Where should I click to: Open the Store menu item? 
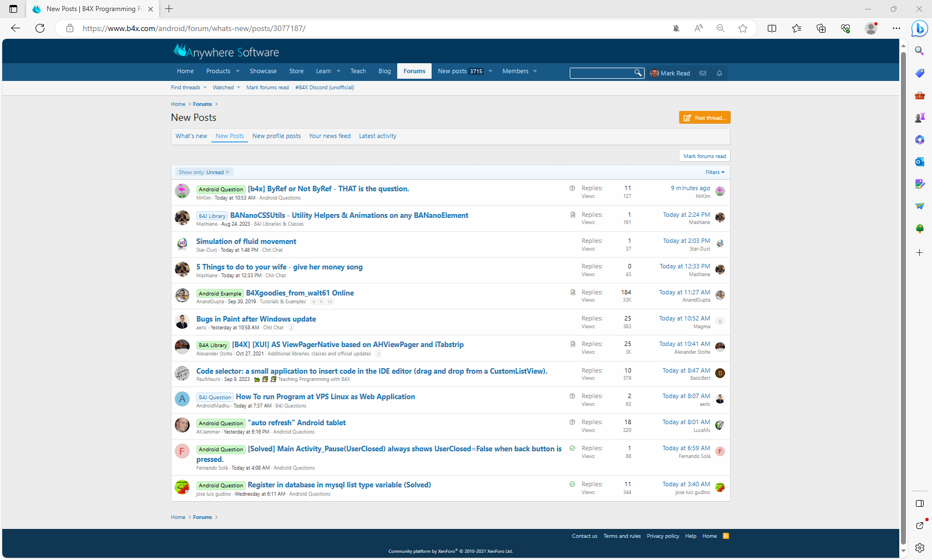point(296,71)
